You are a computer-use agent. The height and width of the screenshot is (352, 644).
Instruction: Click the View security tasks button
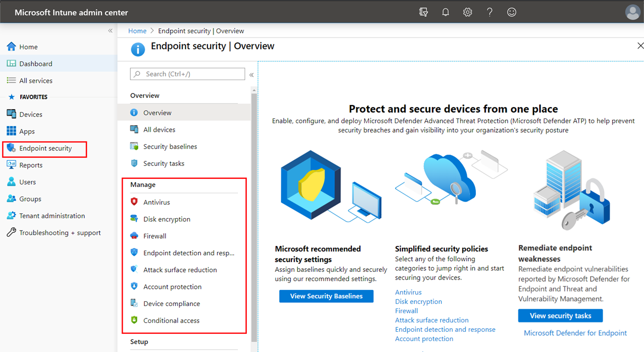[560, 316]
